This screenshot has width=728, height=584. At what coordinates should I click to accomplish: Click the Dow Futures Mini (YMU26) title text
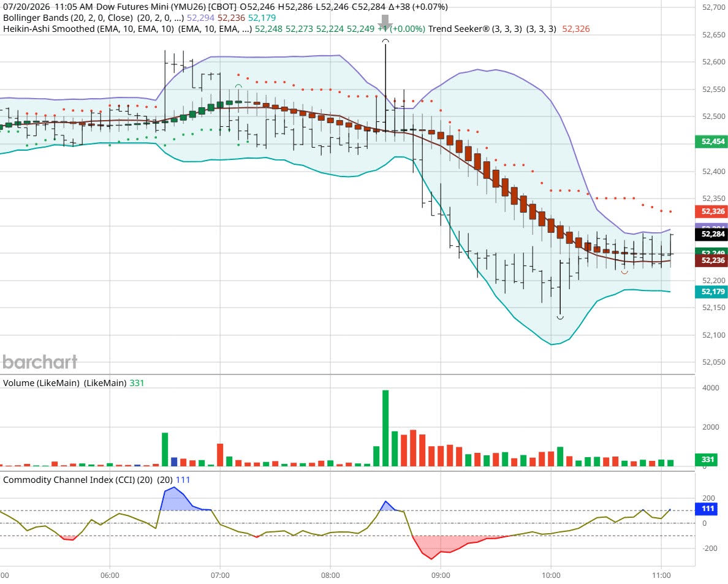point(150,7)
